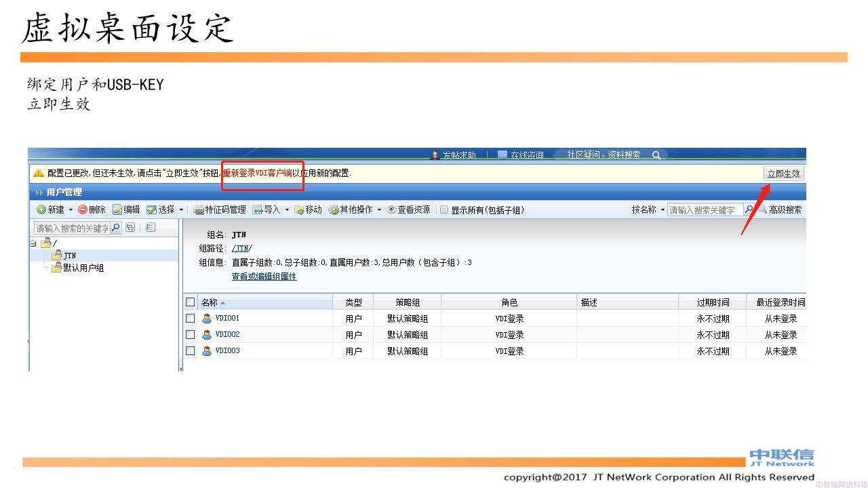Open the 导入 dropdown arrow

[x=287, y=210]
